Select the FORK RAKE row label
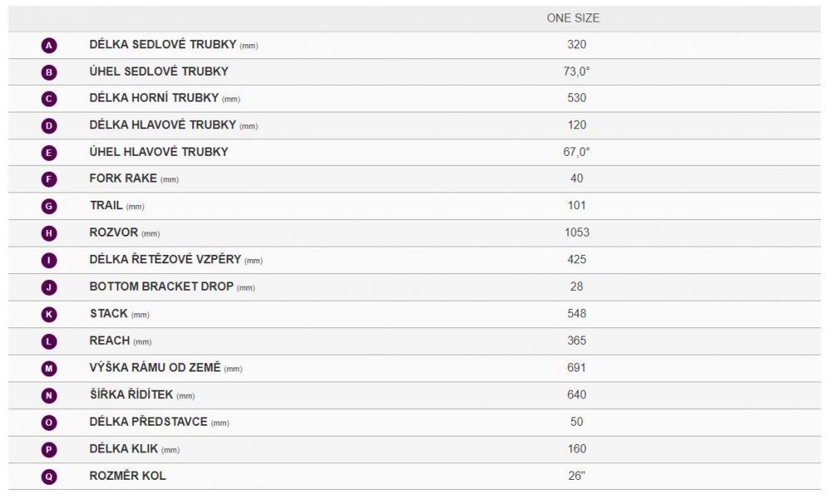 point(123,178)
